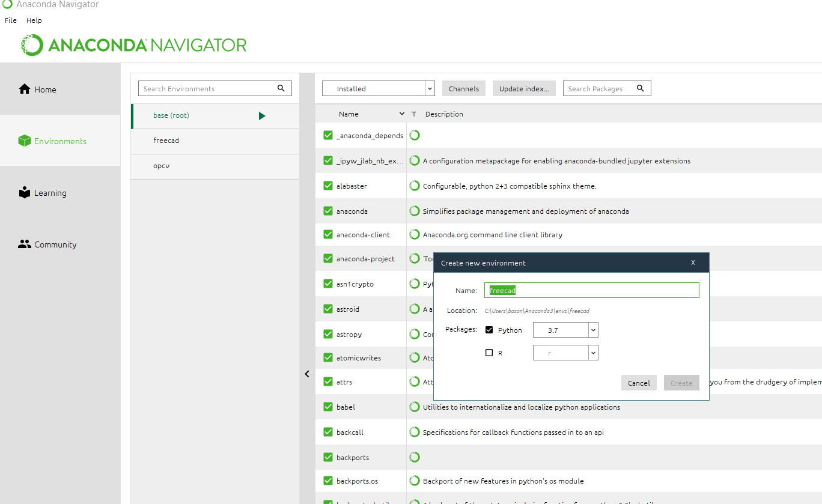This screenshot has height=504, width=822.
Task: Toggle the babel package checkbox
Action: point(328,407)
